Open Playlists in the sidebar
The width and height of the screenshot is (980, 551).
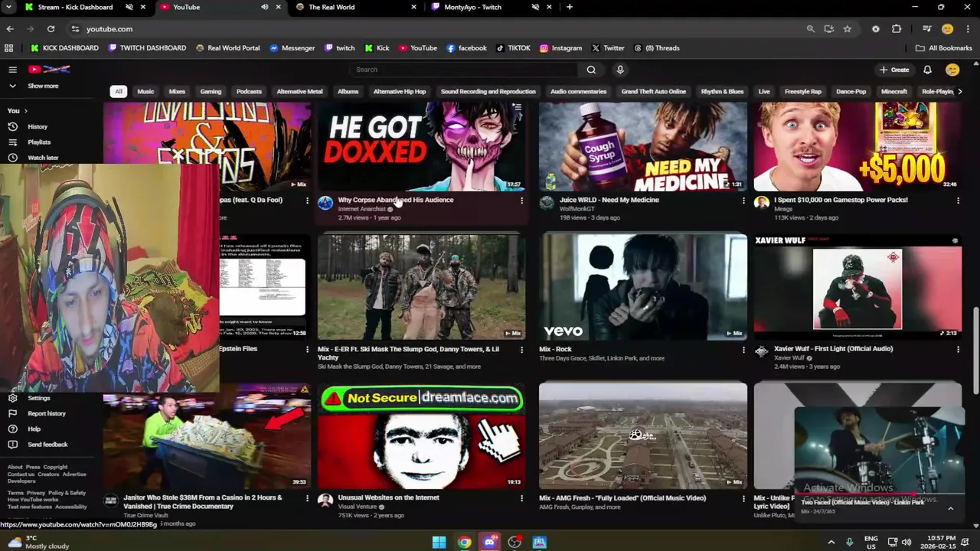(x=39, y=142)
